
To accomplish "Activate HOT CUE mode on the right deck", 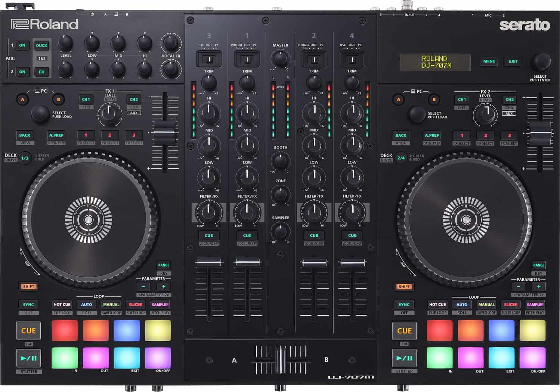I will [x=437, y=304].
